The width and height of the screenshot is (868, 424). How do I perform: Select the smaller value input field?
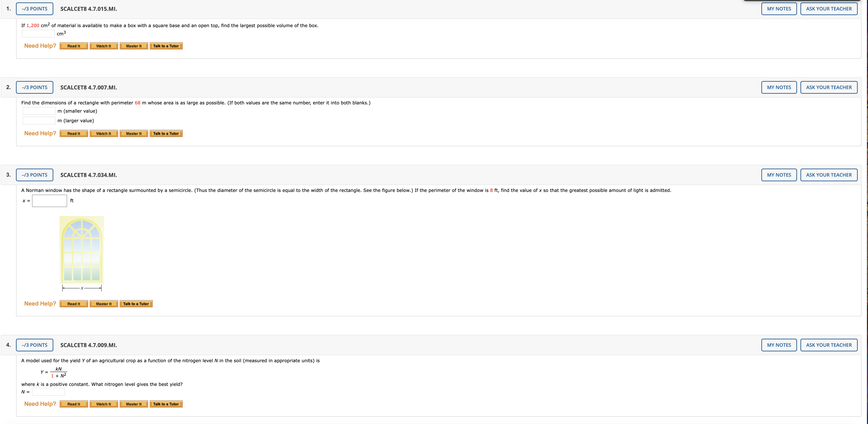coord(39,111)
